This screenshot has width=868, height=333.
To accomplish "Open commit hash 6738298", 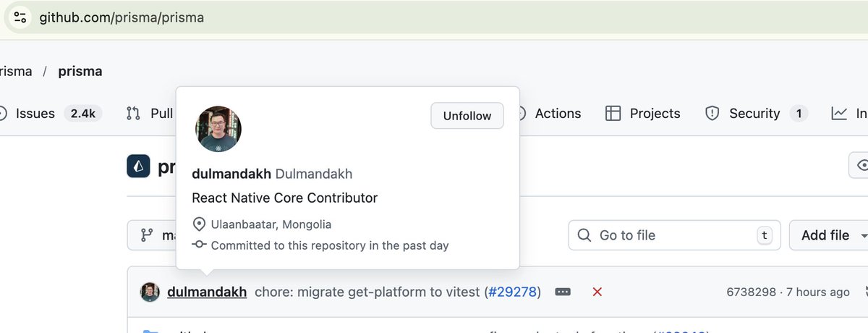I will [x=751, y=292].
